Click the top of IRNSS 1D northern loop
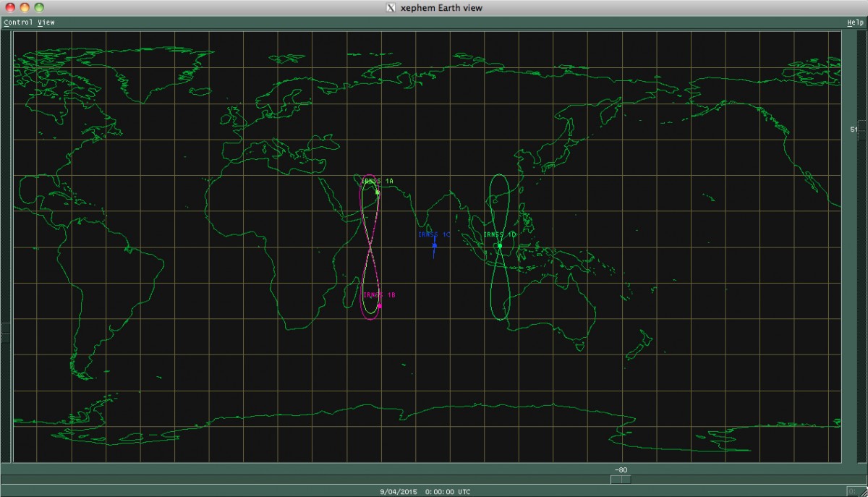Image resolution: width=868 pixels, height=497 pixels. click(499, 175)
